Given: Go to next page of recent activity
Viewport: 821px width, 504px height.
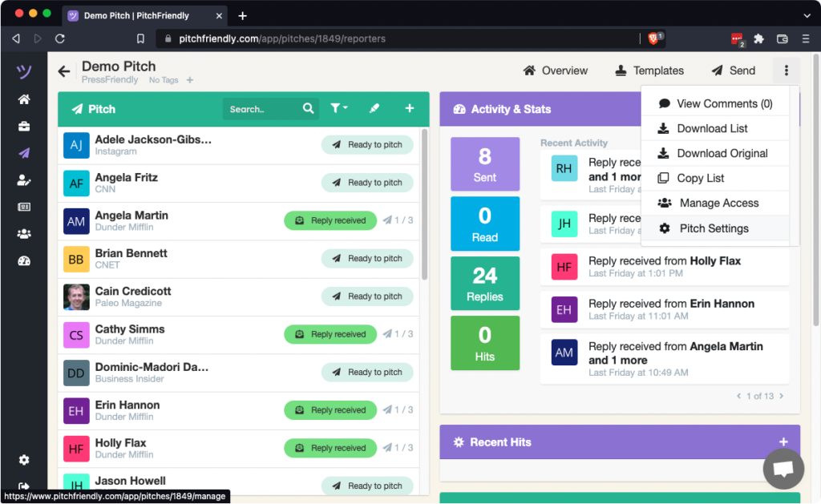Looking at the screenshot, I should coord(782,396).
